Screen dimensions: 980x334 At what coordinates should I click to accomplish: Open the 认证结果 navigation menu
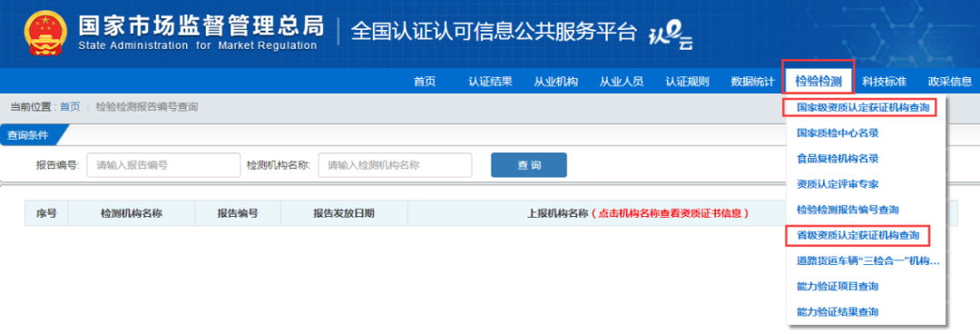pyautogui.click(x=490, y=81)
